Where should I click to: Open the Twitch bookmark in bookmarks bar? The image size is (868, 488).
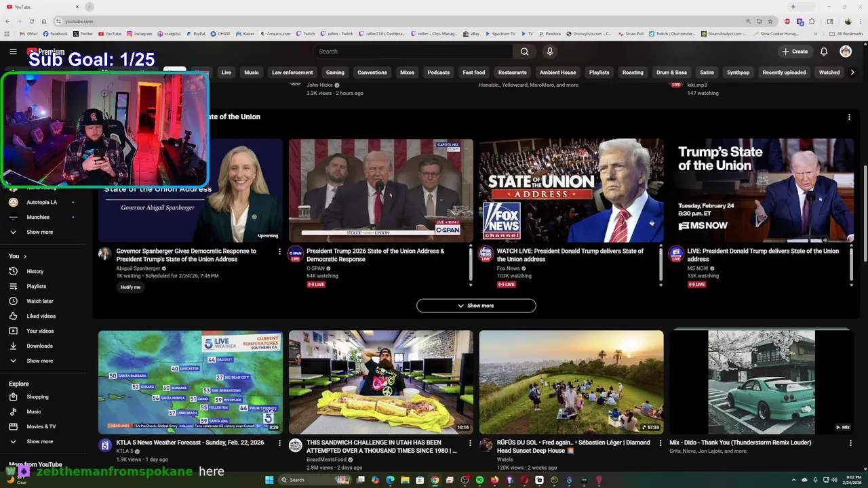[304, 34]
